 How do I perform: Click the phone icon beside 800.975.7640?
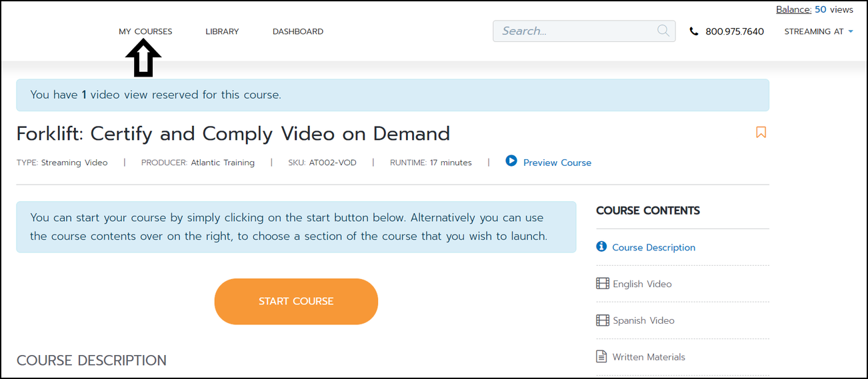(x=694, y=31)
